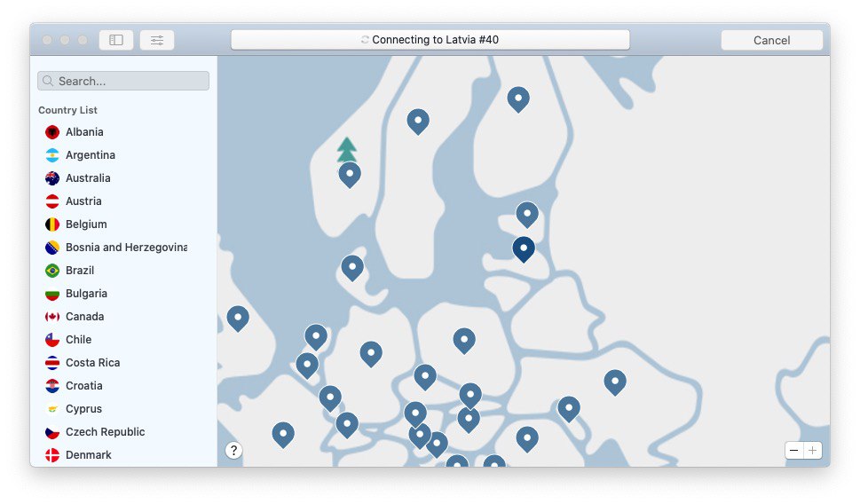Select the Norway pin below the tree
The image size is (860, 504).
pos(350,175)
